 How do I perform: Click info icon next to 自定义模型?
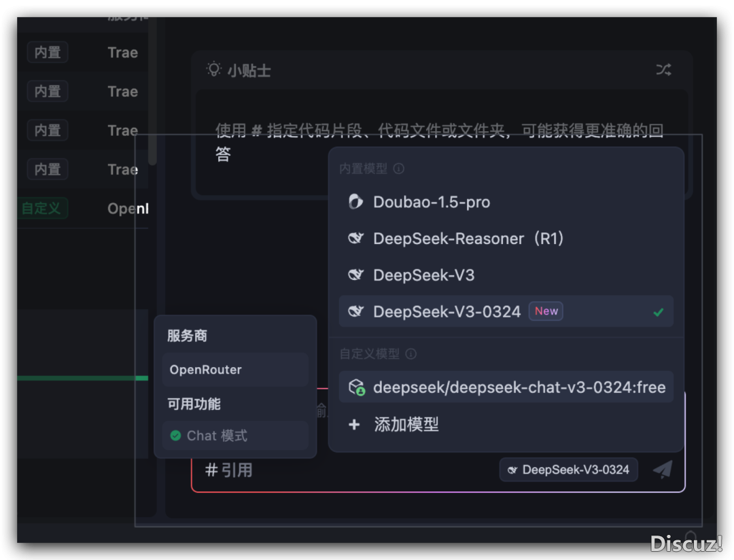pyautogui.click(x=411, y=354)
